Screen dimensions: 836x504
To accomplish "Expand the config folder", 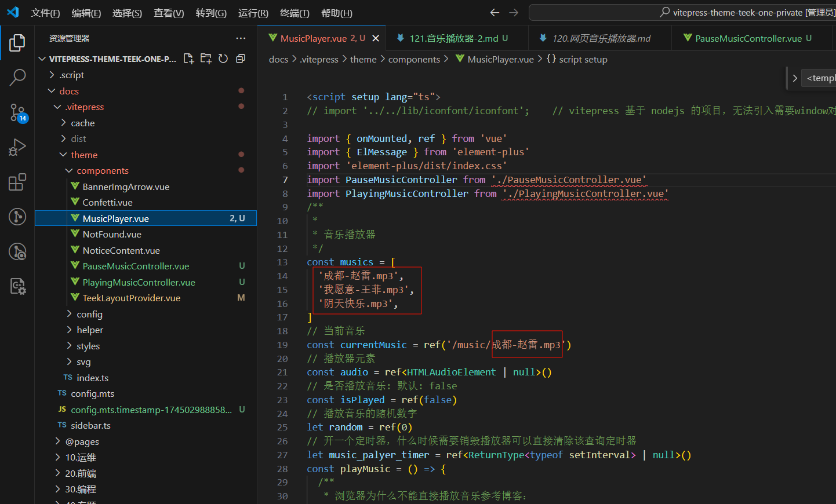I will [x=146, y=314].
